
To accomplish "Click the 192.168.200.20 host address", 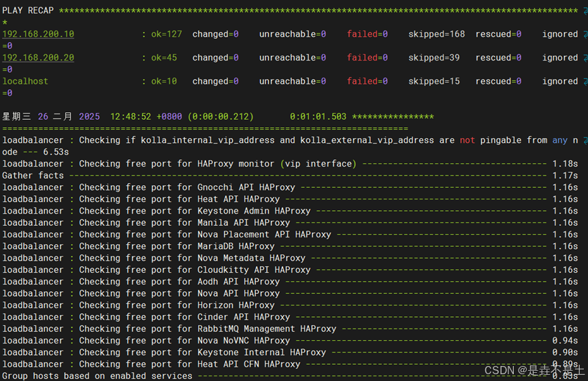I will (x=38, y=58).
